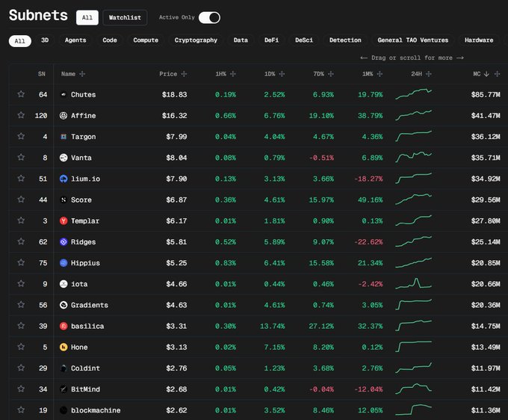Click the Name column move handle
The height and width of the screenshot is (420, 508).
82,74
